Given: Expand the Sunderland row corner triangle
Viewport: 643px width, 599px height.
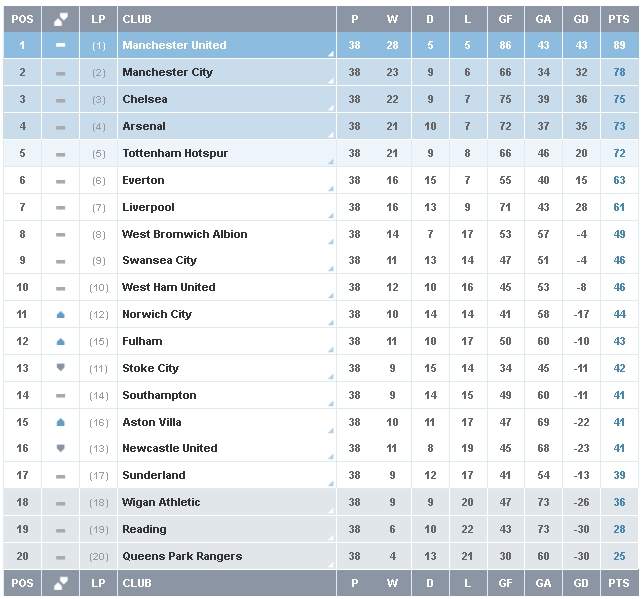Looking at the screenshot, I should point(331,484).
